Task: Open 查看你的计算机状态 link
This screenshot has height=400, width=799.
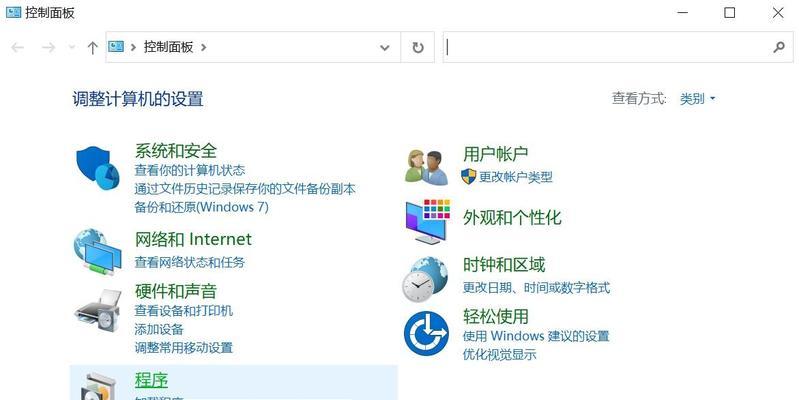Action: click(190, 170)
